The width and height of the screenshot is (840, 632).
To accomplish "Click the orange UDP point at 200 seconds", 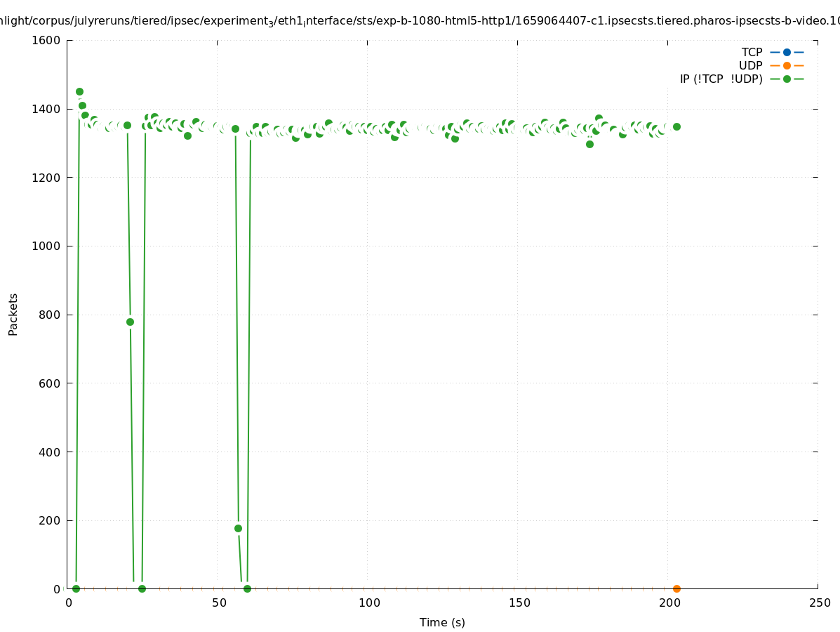I will [x=676, y=588].
